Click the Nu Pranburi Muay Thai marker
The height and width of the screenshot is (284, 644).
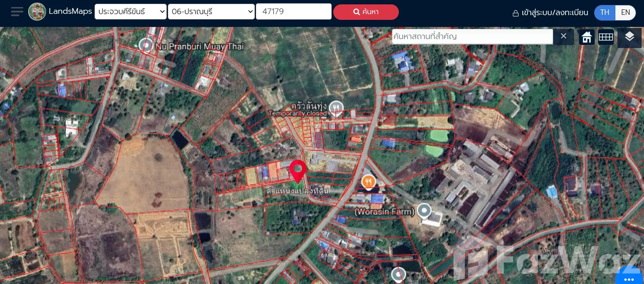pos(146,45)
